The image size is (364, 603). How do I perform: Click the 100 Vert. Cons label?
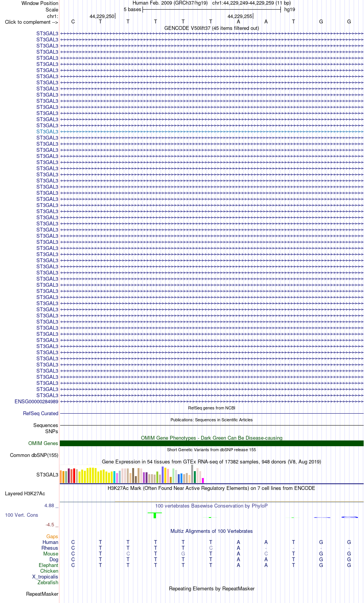[21, 515]
